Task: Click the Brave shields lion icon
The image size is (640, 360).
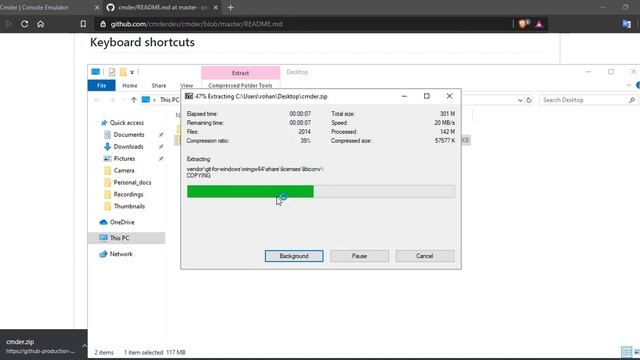Action: [523, 24]
